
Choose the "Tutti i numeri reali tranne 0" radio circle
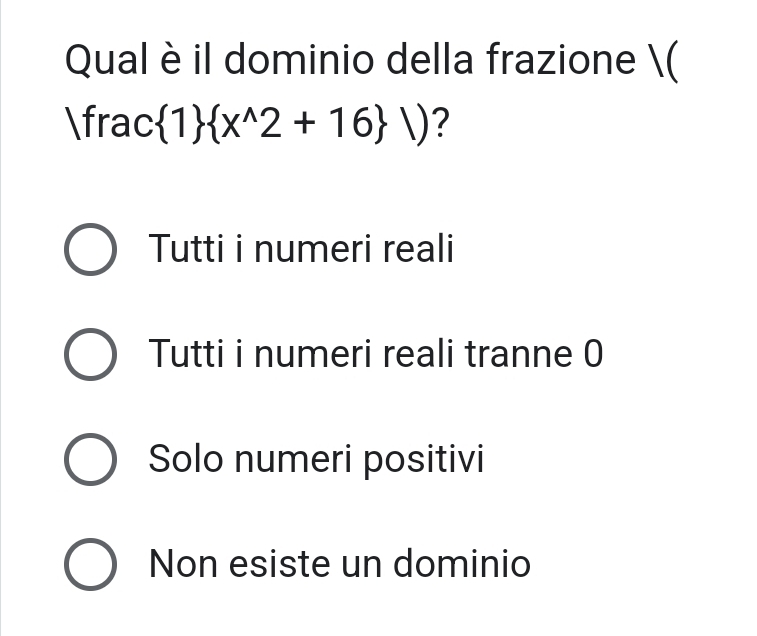(x=90, y=356)
